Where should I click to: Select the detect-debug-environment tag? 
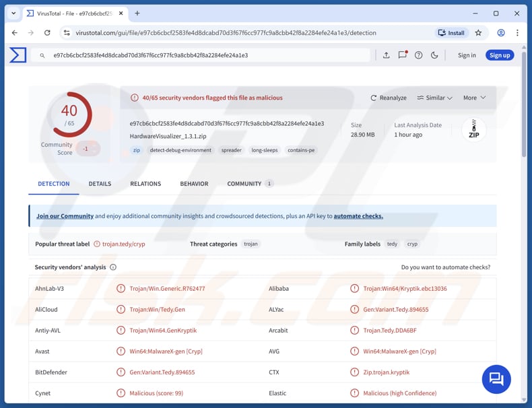click(x=180, y=150)
